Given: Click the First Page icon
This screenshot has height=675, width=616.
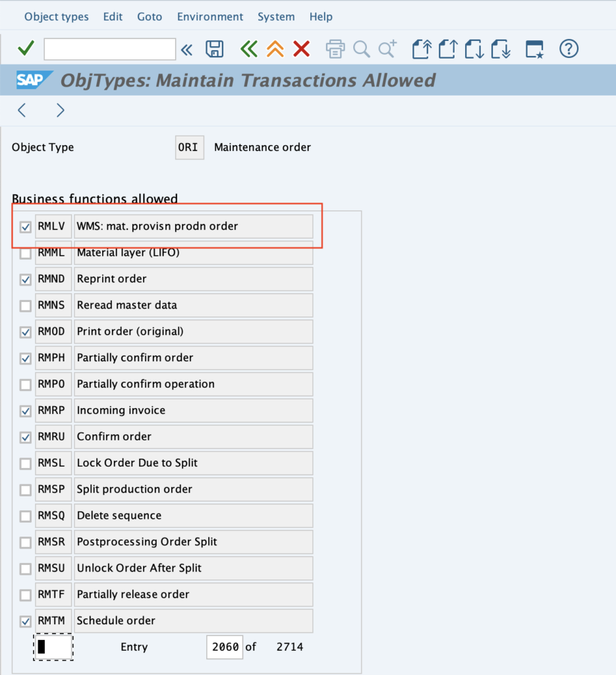Looking at the screenshot, I should [422, 49].
